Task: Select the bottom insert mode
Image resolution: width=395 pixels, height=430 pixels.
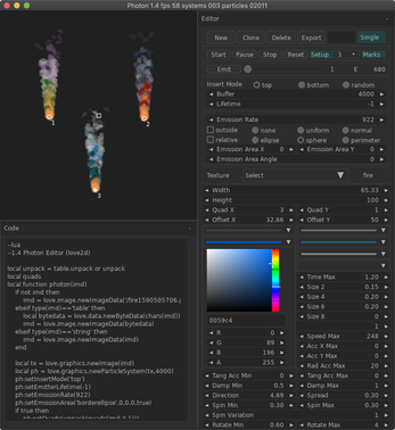Action: click(302, 85)
